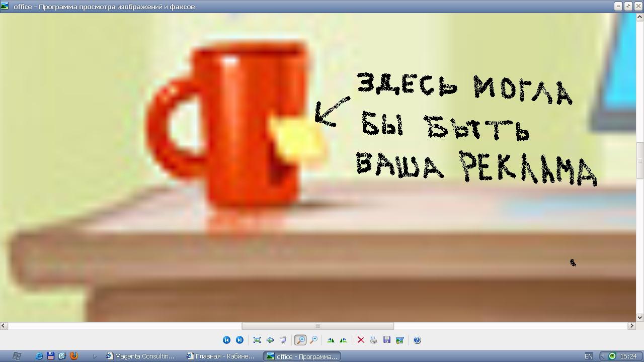Expand the Quick Launch overflow arrow
The image size is (644, 362).
(x=94, y=356)
